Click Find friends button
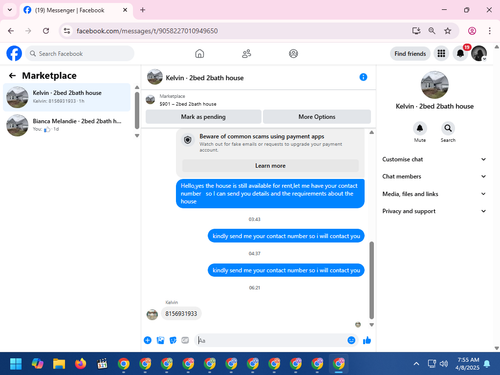Image resolution: width=500 pixels, height=375 pixels. tap(410, 54)
